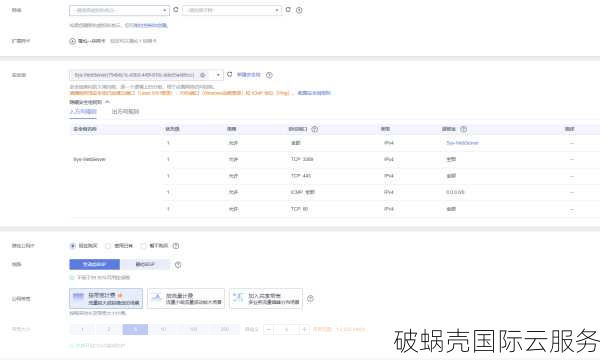Select the use existing EIP radio option
Image resolution: width=600 pixels, height=360 pixels.
click(x=108, y=246)
